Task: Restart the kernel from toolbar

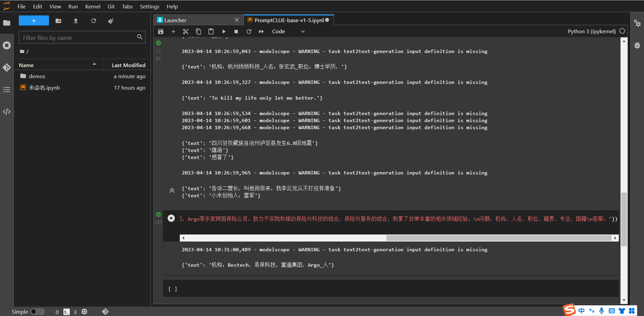Action: click(249, 32)
